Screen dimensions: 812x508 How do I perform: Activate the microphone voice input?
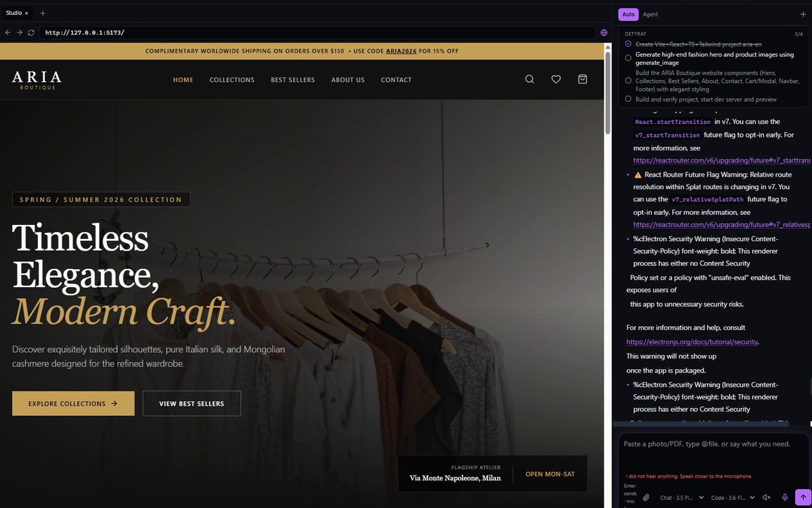tap(785, 497)
